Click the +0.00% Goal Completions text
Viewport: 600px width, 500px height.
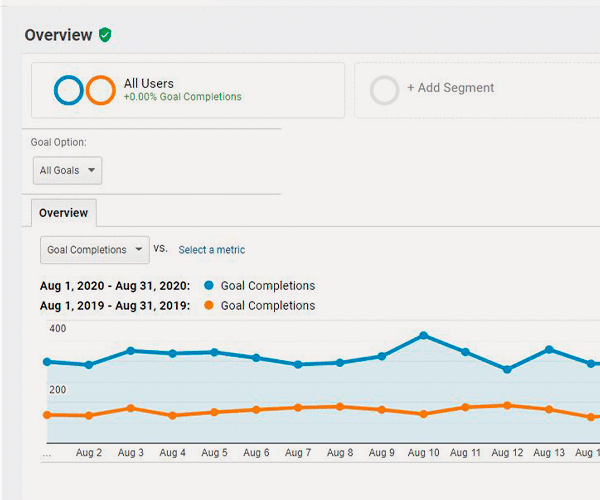pos(183,96)
